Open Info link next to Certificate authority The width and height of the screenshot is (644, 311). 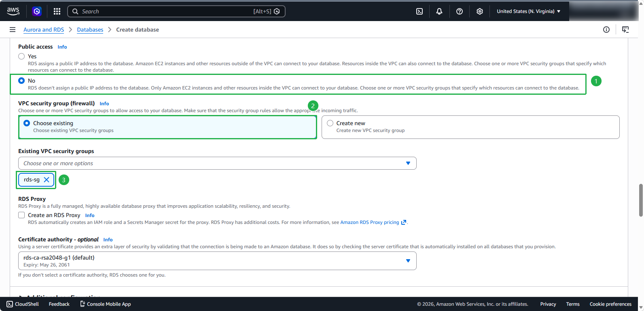[108, 240]
